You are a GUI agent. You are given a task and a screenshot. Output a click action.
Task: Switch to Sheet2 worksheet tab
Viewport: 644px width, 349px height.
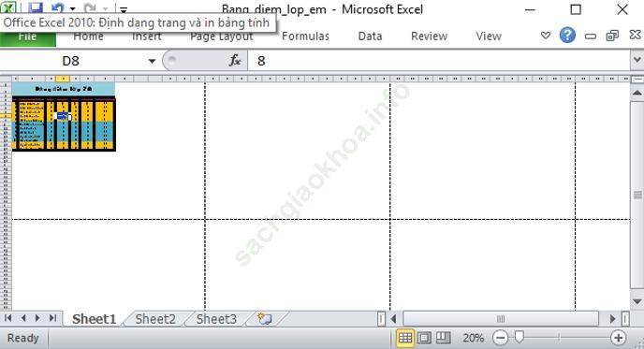pyautogui.click(x=155, y=319)
